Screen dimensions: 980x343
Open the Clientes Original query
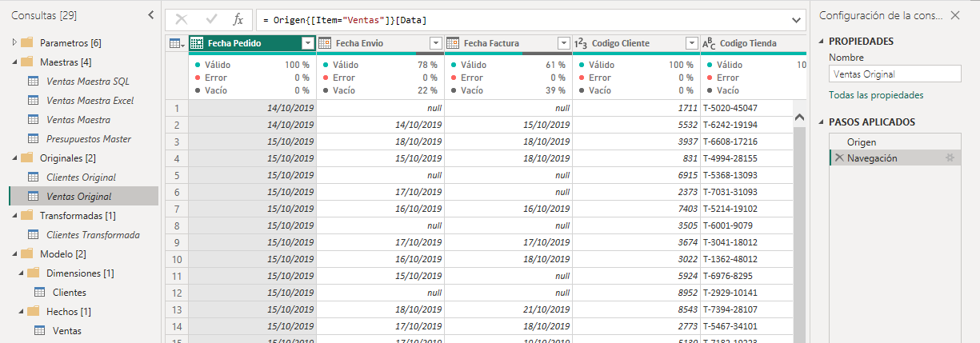[81, 177]
